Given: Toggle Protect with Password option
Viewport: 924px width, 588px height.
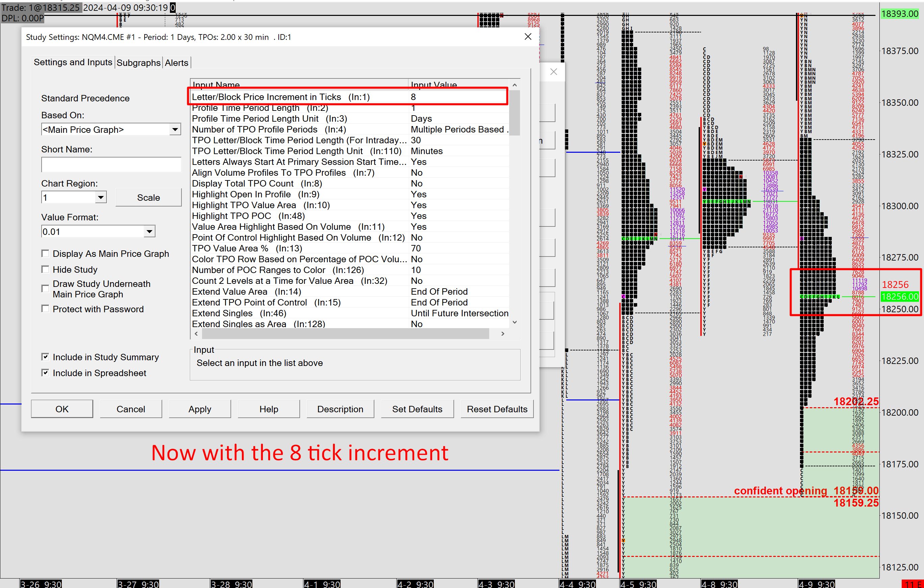Looking at the screenshot, I should pos(45,309).
